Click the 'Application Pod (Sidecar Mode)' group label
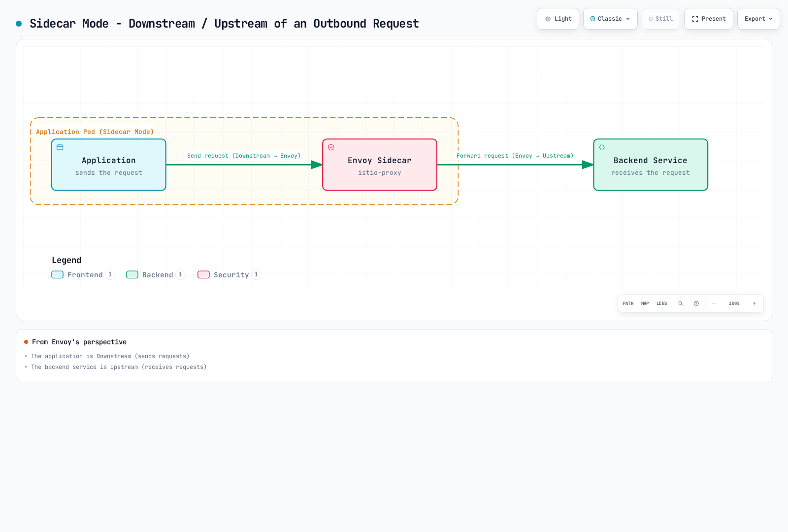 [95, 132]
